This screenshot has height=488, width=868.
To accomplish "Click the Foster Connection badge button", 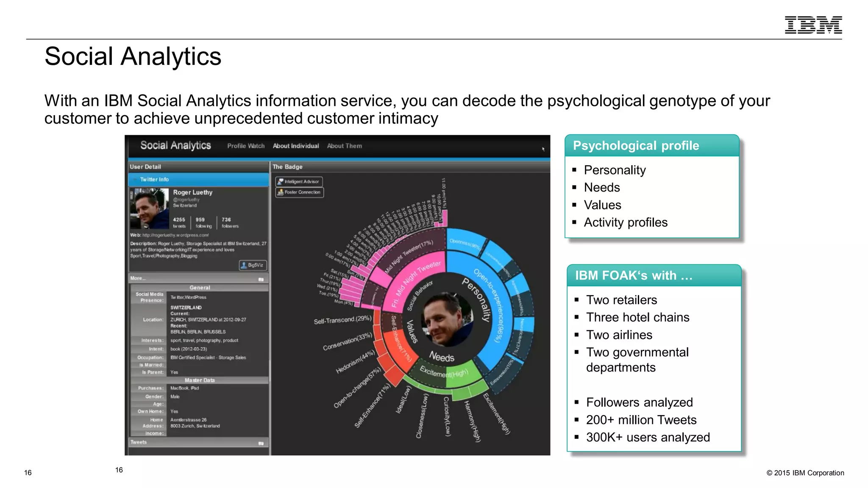I will point(300,192).
